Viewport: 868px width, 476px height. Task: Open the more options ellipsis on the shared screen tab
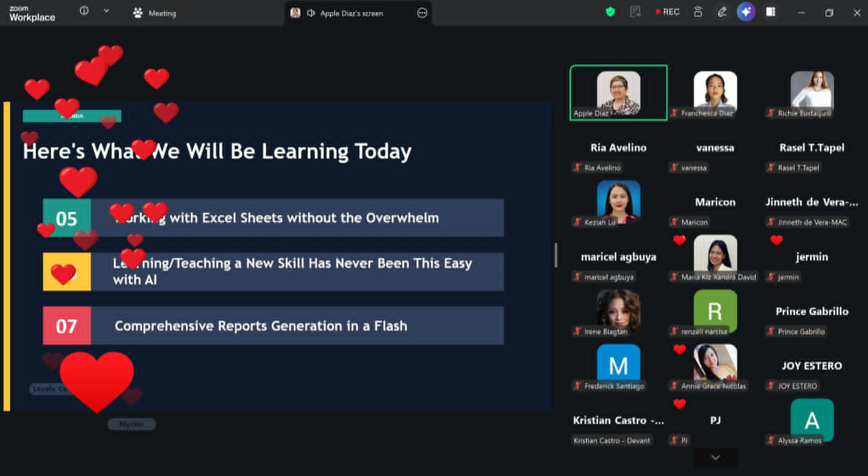click(422, 13)
